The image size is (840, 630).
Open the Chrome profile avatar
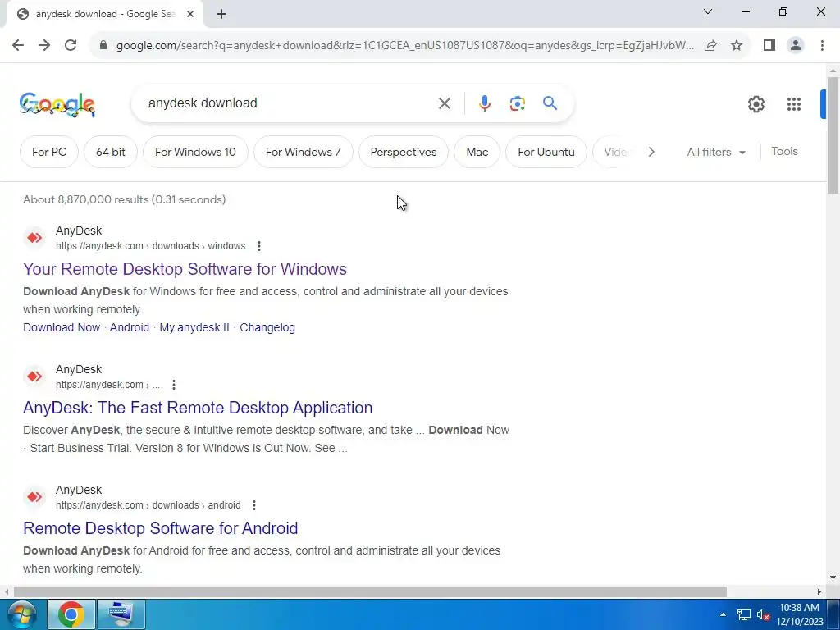pyautogui.click(x=796, y=46)
